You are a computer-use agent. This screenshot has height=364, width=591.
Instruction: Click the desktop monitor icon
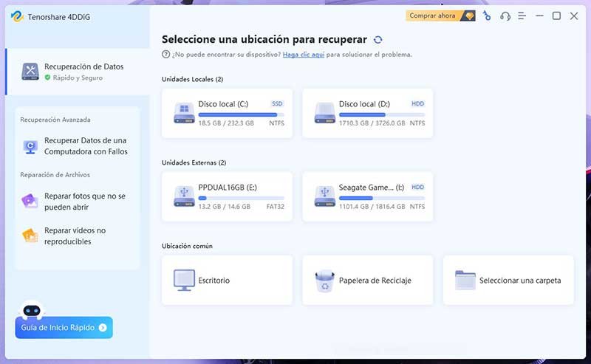[x=184, y=280]
